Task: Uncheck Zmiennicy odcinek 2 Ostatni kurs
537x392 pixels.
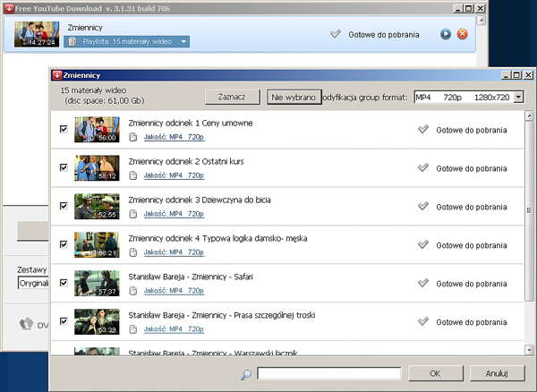Action: point(64,167)
